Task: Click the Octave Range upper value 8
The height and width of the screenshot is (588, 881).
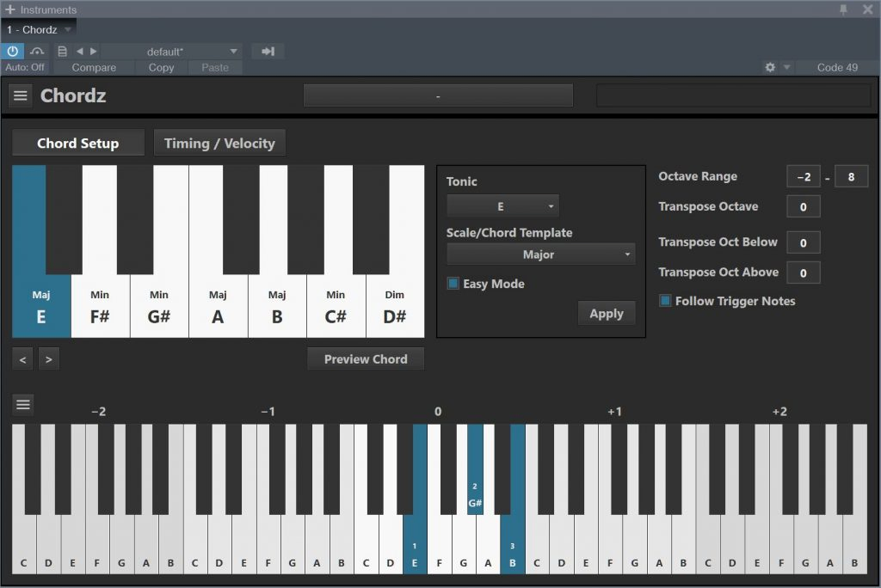Action: point(851,177)
